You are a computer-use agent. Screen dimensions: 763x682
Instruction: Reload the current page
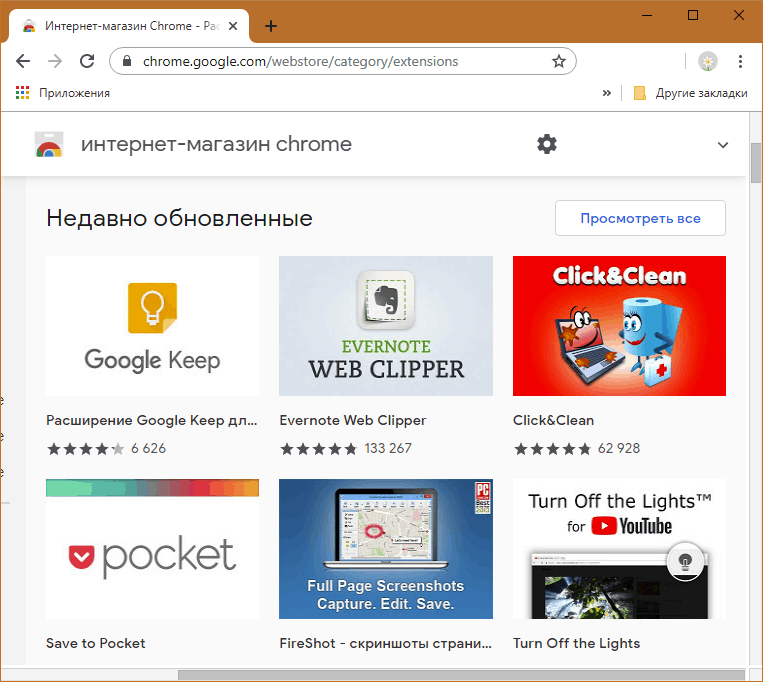87,61
